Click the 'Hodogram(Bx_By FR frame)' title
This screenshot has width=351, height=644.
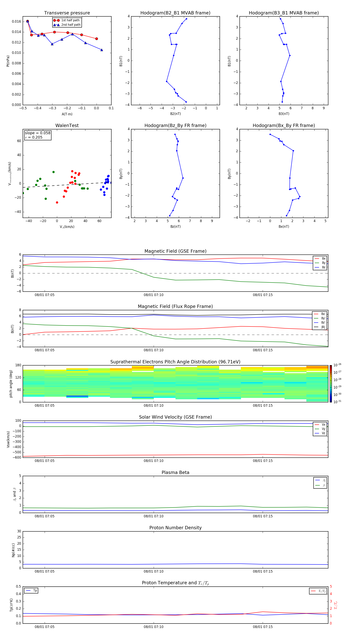(284, 125)
